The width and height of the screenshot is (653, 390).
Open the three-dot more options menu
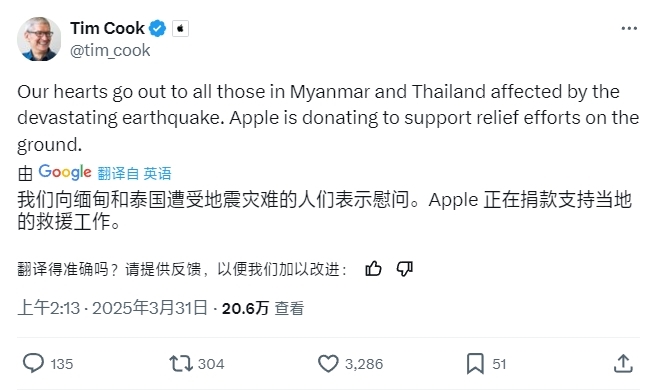[x=629, y=28]
